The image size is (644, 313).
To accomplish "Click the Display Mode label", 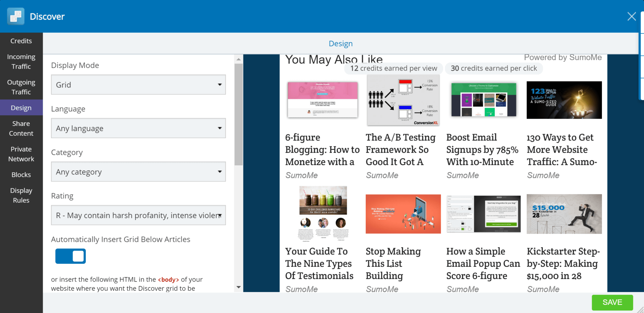I will (x=75, y=65).
